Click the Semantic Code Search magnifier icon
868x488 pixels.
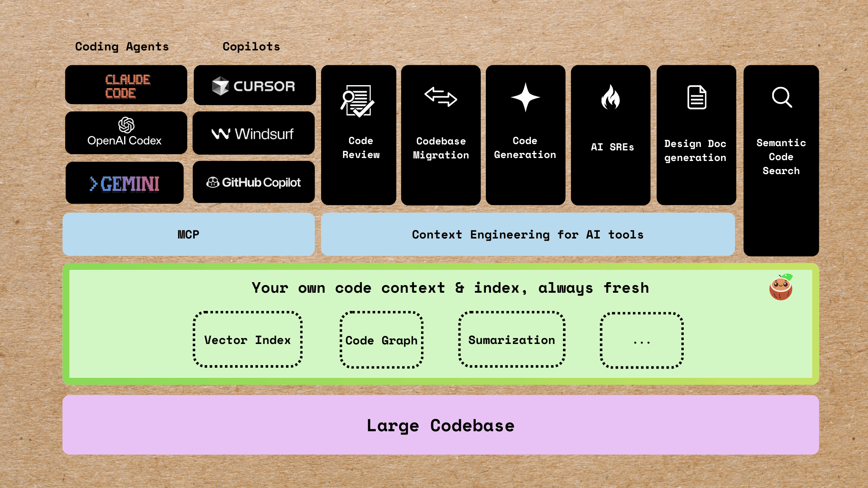[782, 97]
